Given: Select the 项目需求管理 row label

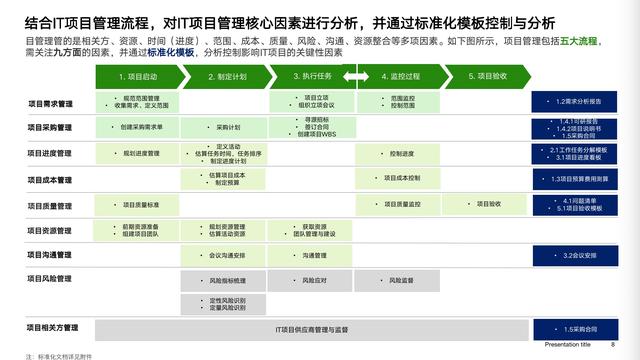Looking at the screenshot, I should tap(50, 104).
